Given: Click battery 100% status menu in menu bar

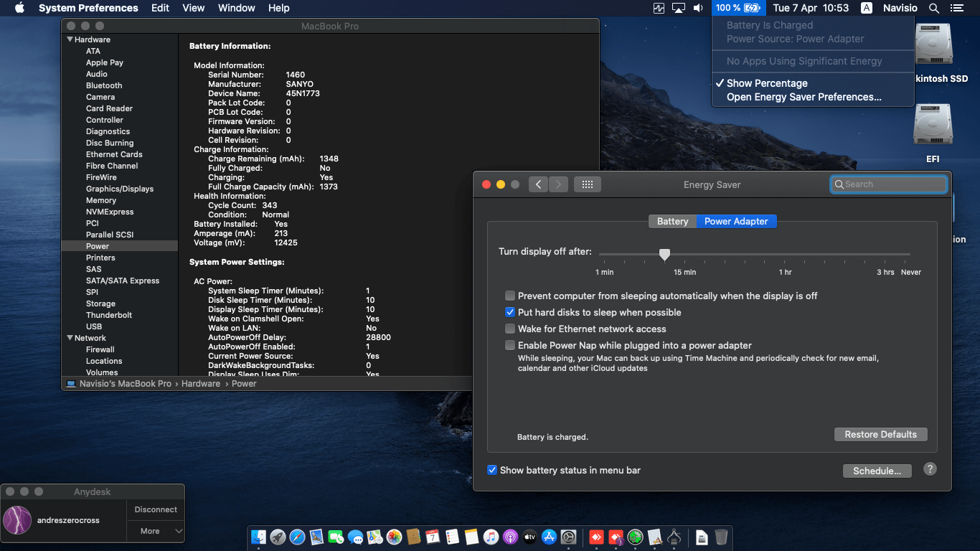Looking at the screenshot, I should (739, 8).
